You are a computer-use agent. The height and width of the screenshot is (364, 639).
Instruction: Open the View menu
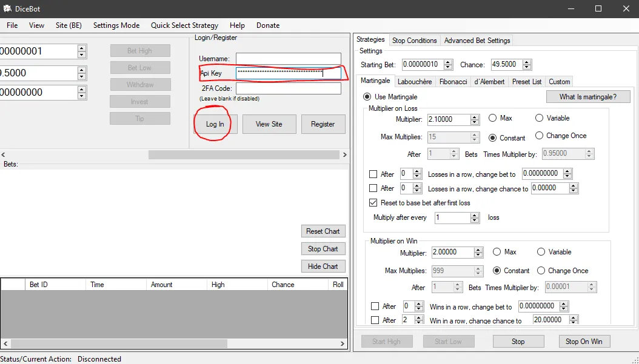[x=36, y=25]
